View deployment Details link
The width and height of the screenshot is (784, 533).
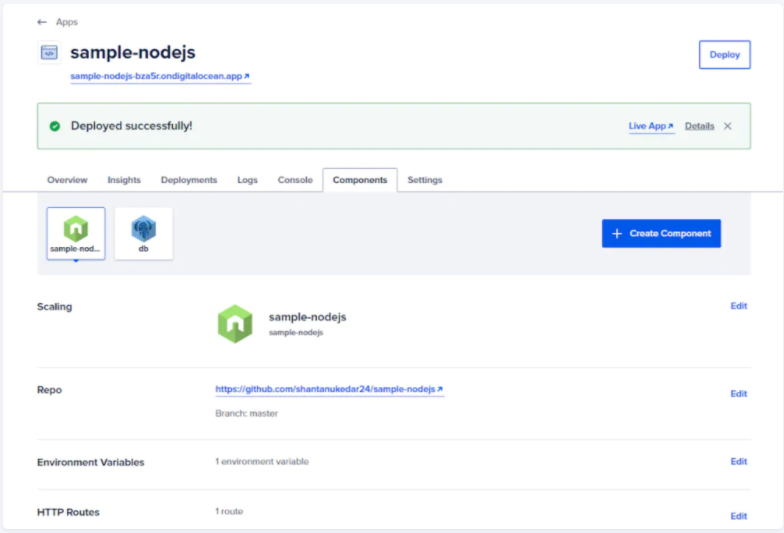[x=699, y=126]
